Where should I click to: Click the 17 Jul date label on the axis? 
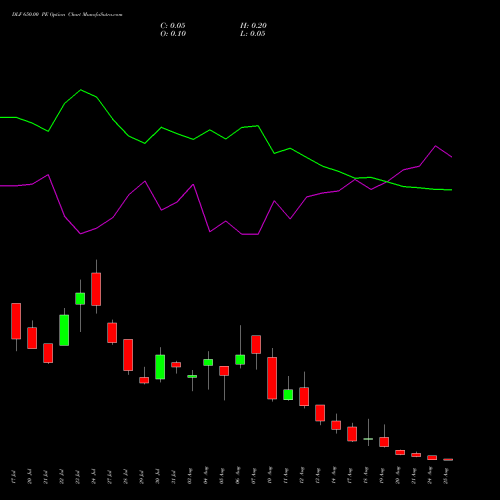pyautogui.click(x=14, y=477)
